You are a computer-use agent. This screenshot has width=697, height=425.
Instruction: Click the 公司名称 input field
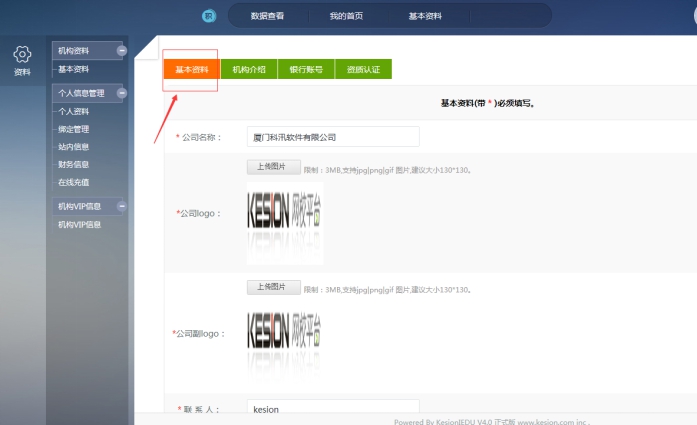(x=333, y=136)
